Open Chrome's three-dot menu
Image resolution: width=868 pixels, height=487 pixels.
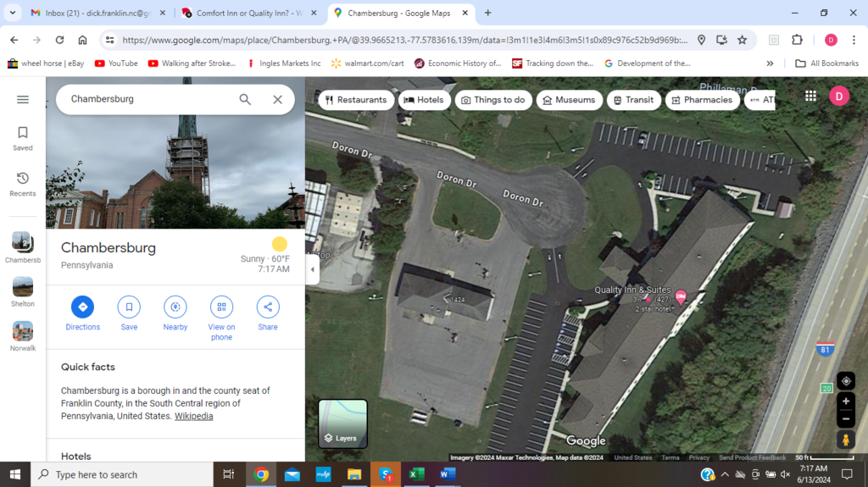[x=854, y=40]
